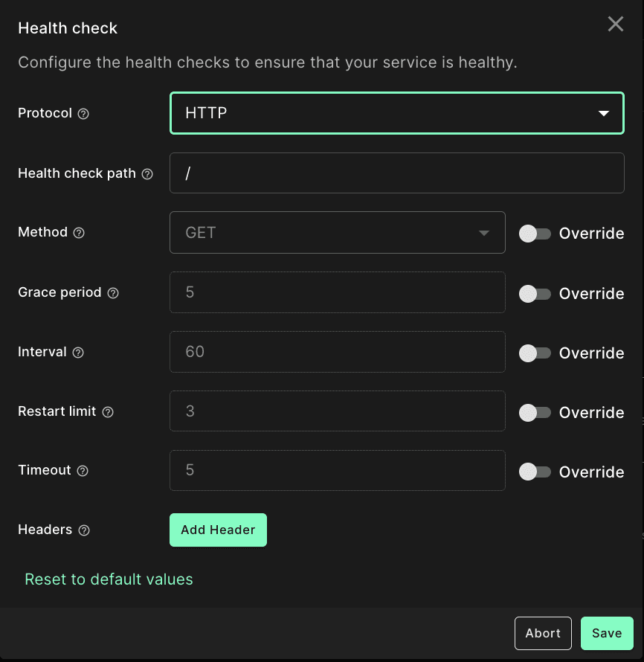Viewport: 644px width, 662px height.
Task: Click the help icon next to Protocol
Action: 83,114
